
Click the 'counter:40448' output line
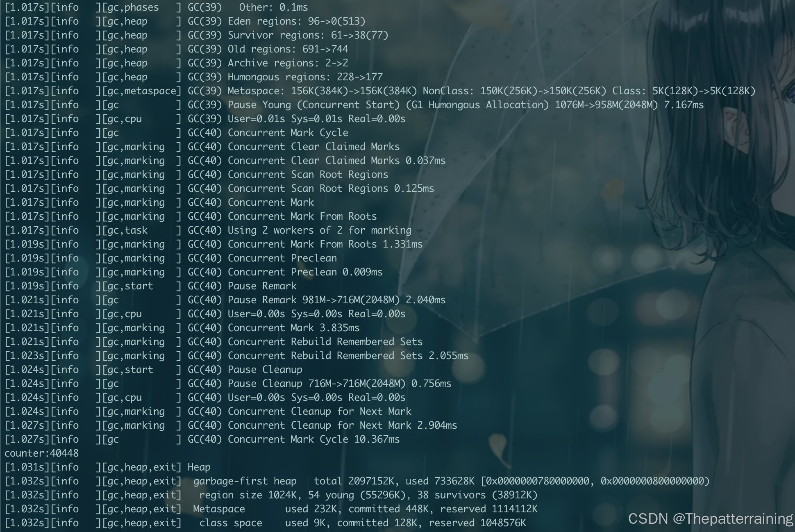pos(41,453)
